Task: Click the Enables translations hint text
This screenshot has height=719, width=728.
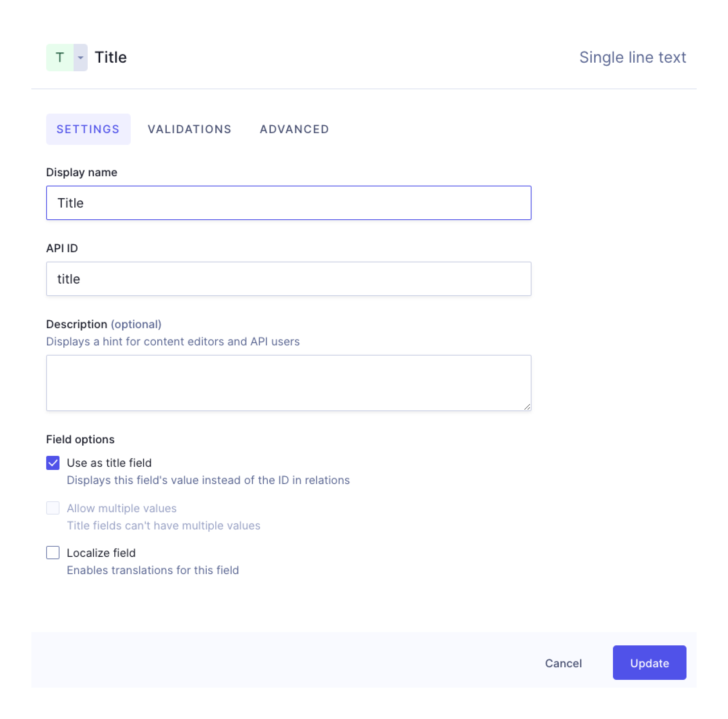Action: (153, 570)
